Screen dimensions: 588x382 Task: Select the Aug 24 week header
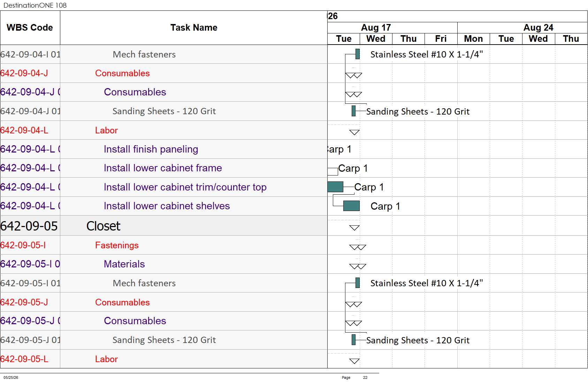click(x=539, y=28)
